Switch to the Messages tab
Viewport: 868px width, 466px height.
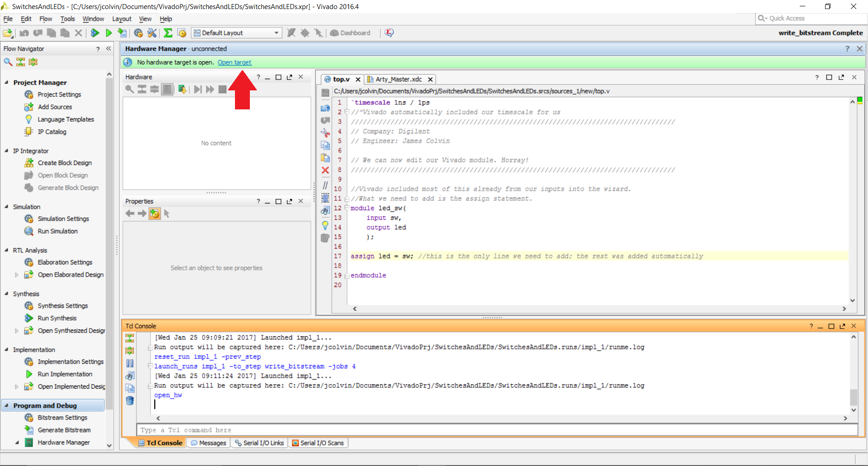(x=208, y=443)
